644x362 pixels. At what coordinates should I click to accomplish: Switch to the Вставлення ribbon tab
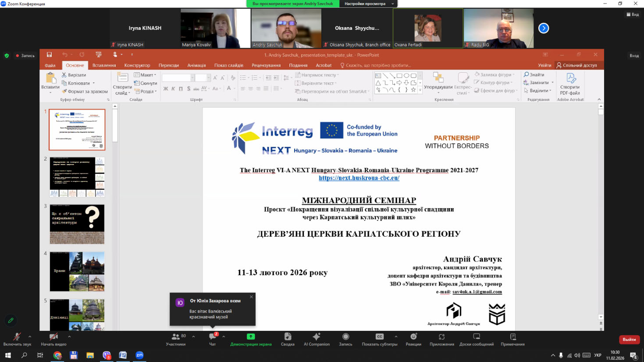(104, 65)
